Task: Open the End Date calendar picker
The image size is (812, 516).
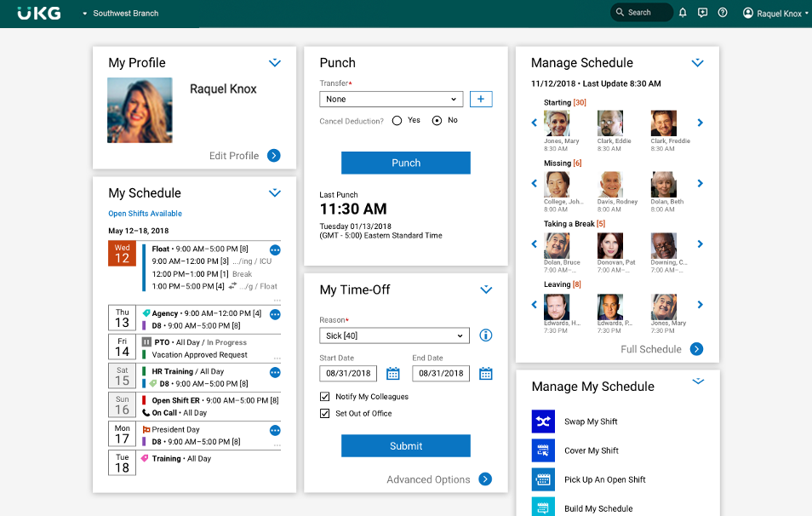Action: 486,374
